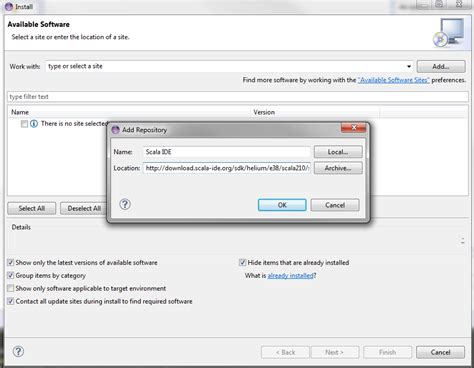Toggle 'Group items by category' checkbox
The width and height of the screenshot is (474, 368).
(11, 276)
